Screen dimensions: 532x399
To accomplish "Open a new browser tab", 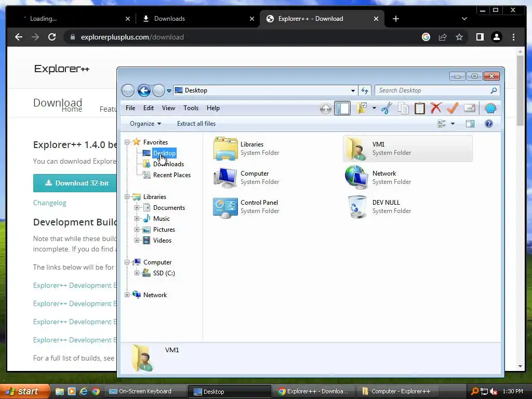I will click(395, 19).
